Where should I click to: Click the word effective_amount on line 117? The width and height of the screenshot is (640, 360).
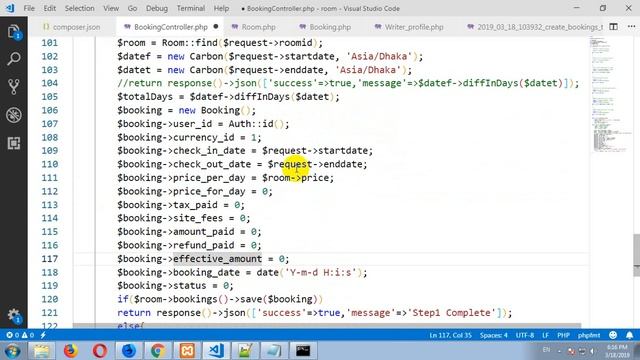(218, 259)
